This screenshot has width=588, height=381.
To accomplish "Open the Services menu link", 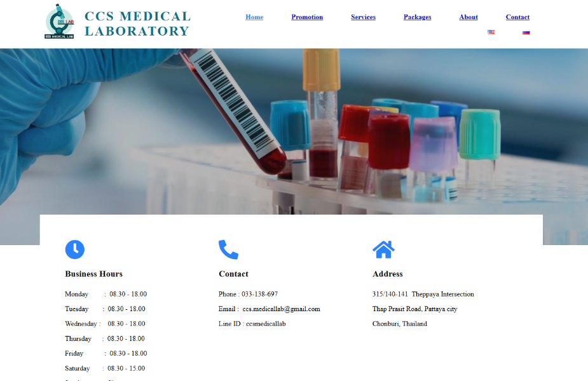I will (x=363, y=17).
